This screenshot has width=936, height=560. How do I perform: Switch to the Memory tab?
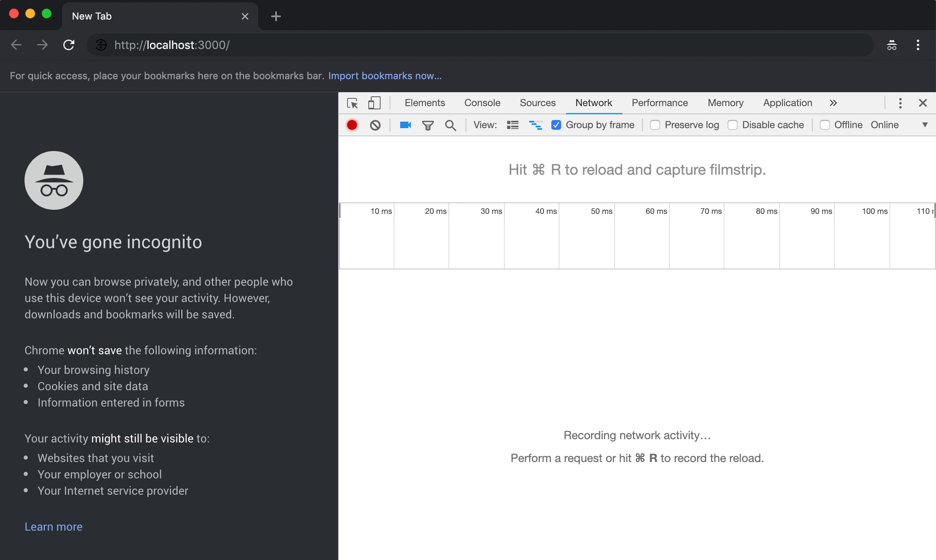pos(725,103)
